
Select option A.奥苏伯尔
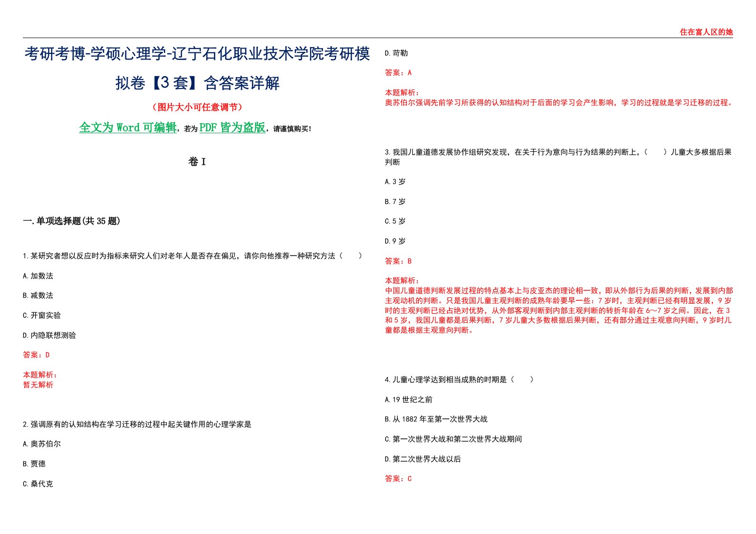click(x=42, y=444)
